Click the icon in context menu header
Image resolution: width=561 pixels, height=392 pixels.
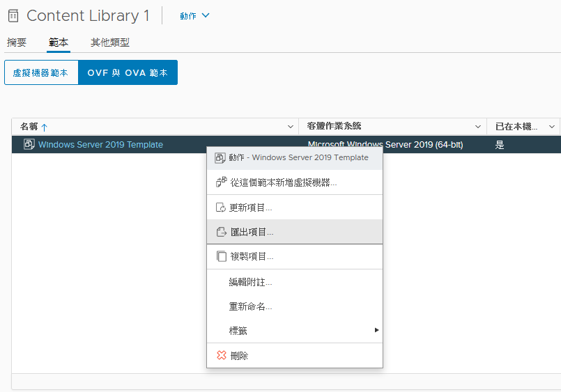point(220,157)
